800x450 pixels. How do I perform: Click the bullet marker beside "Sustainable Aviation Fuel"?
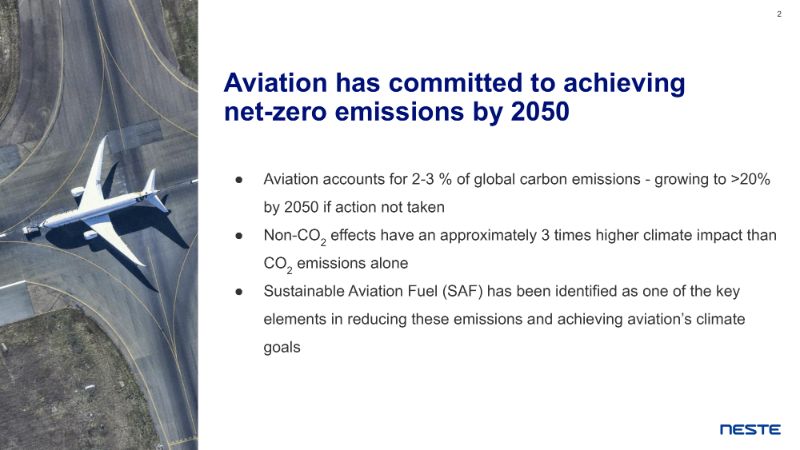pos(241,291)
